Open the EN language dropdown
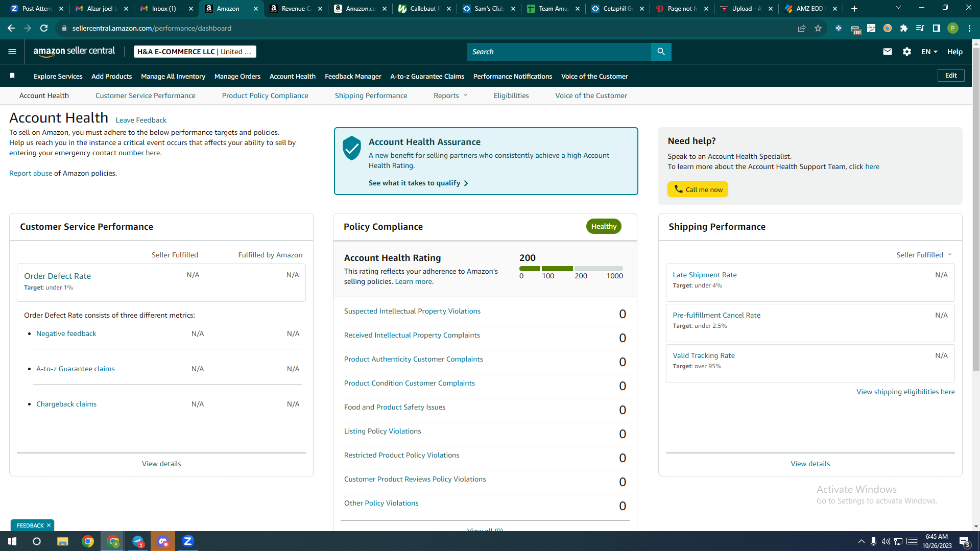The width and height of the screenshot is (980, 551). coord(929,52)
